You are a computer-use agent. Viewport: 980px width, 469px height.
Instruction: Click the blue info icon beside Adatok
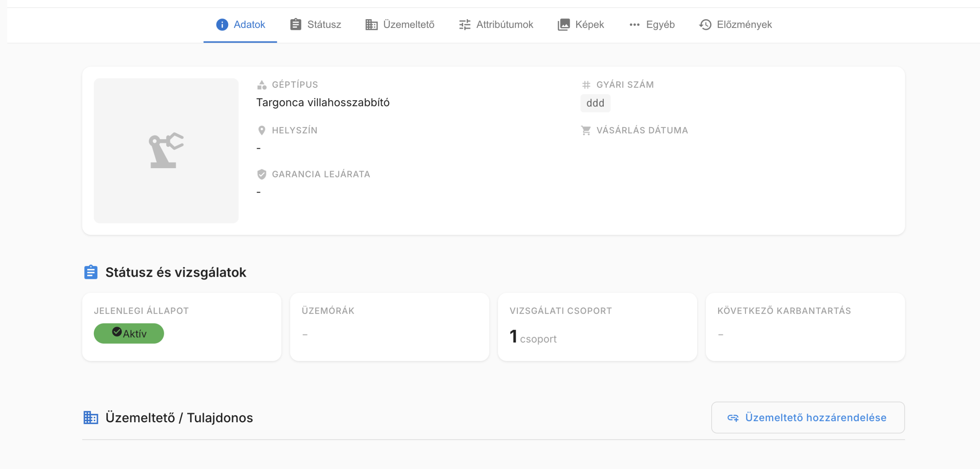[x=222, y=25]
